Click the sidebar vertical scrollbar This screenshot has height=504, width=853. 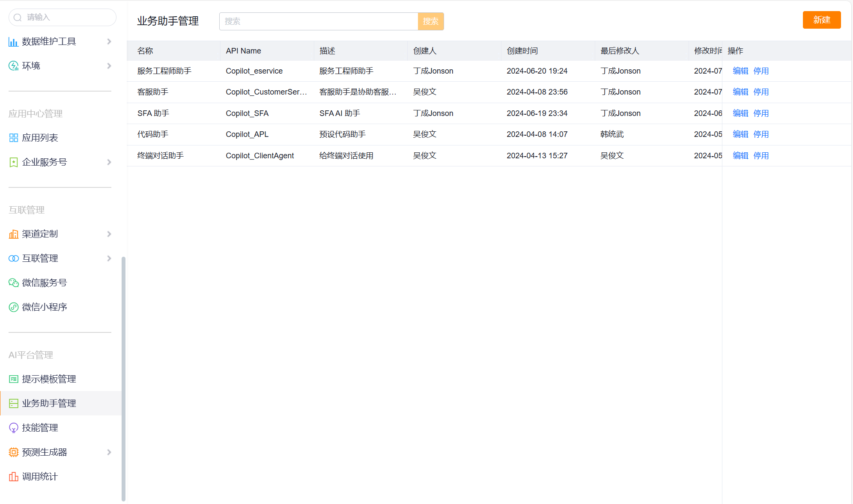coord(124,379)
